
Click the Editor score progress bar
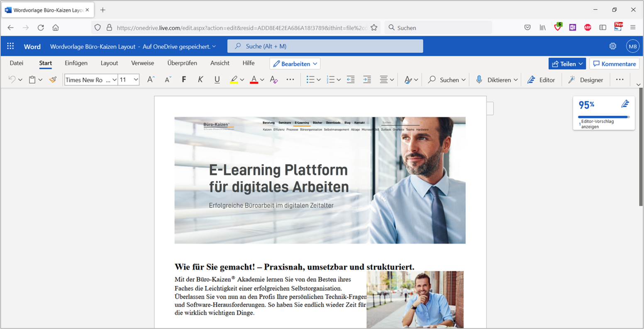604,117
